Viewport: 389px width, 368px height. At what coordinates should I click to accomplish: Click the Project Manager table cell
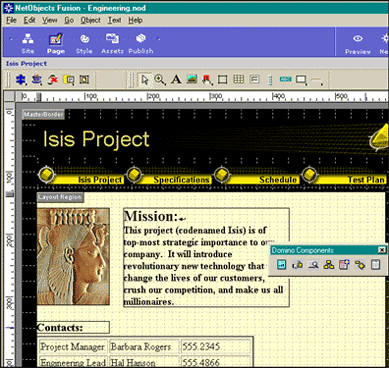[x=73, y=347]
